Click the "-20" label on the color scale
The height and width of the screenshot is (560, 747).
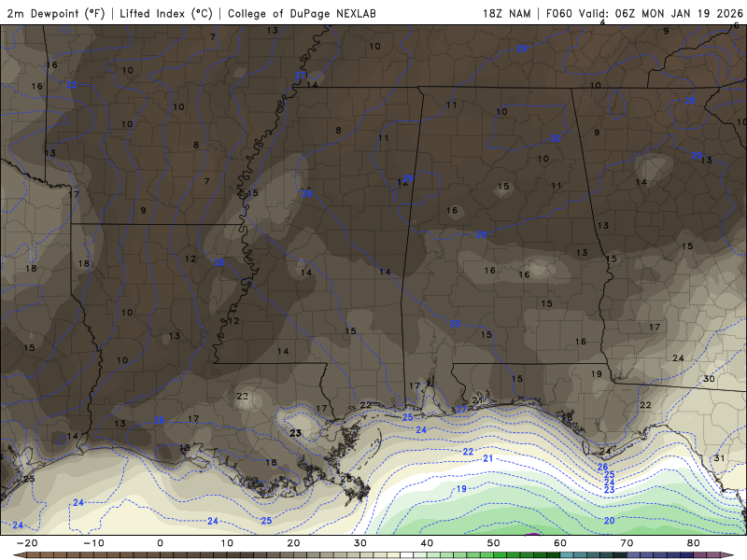[27, 543]
